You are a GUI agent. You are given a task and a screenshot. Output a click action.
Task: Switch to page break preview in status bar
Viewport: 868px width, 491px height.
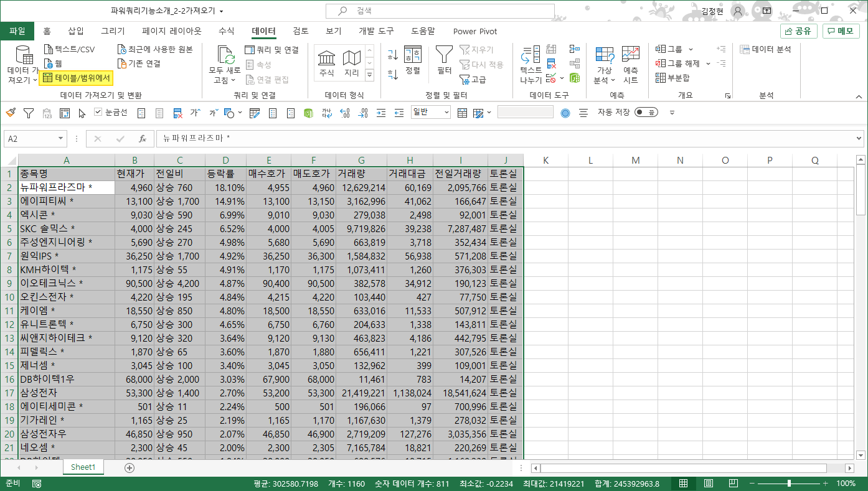pyautogui.click(x=733, y=484)
